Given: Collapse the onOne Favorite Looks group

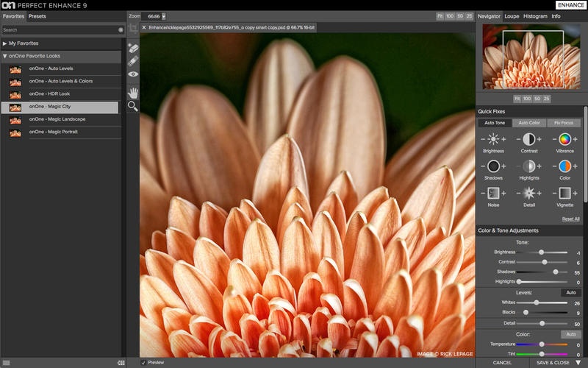Looking at the screenshot, I should click(5, 56).
